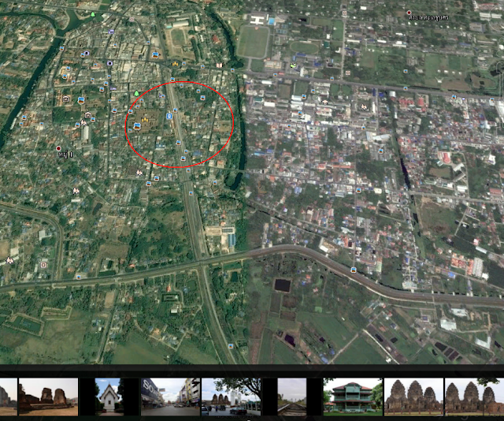
Task: Click the blue transit station icon by the railway
Action: 169,116
